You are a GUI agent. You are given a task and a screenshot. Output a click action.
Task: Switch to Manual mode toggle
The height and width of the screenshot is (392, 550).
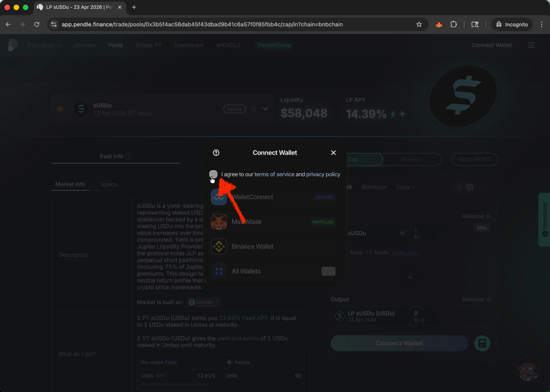[x=411, y=159]
